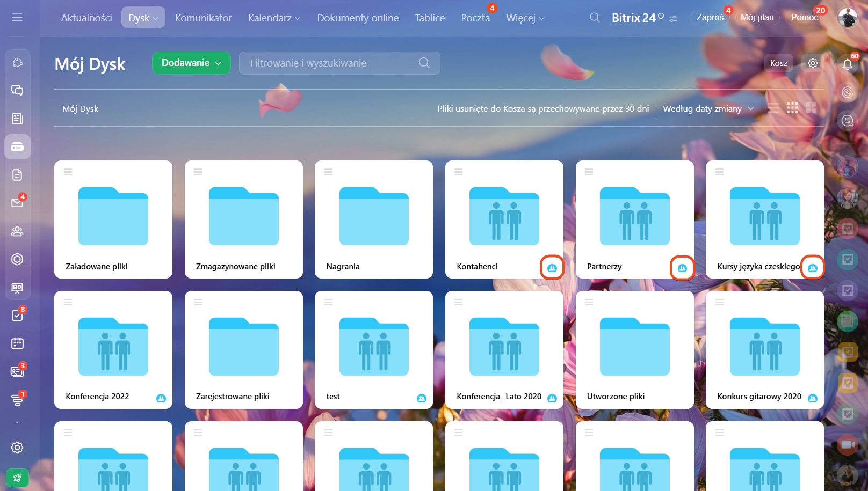Open the Zmagazynowane pliki folder
868x491 pixels.
coord(243,219)
